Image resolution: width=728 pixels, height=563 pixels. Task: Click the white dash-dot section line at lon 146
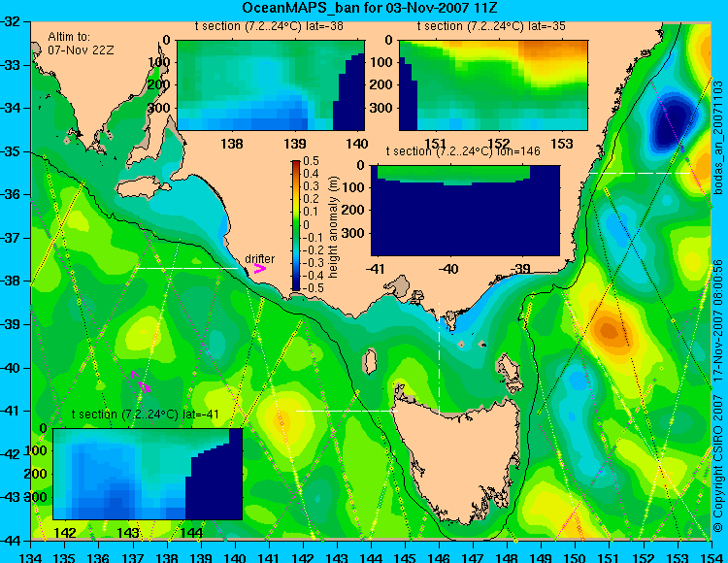pyautogui.click(x=439, y=358)
